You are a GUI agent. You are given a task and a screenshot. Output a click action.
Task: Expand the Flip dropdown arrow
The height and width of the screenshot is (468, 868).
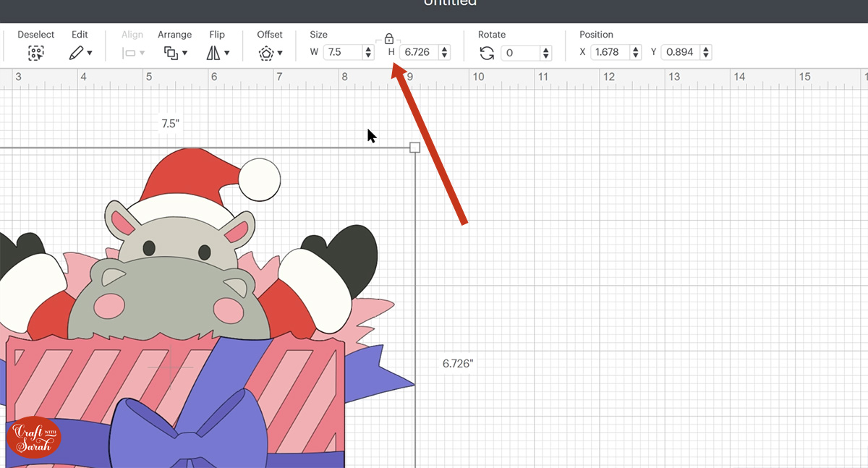[227, 53]
